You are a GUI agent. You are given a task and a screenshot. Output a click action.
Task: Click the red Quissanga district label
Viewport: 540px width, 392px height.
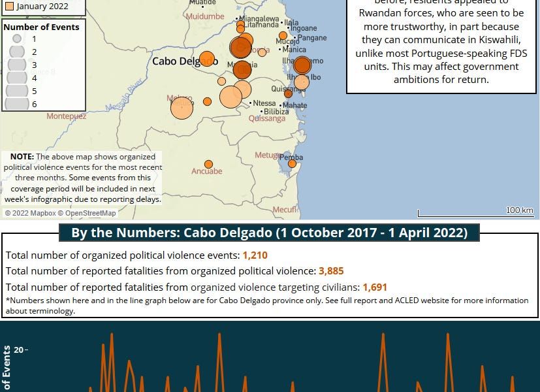click(x=267, y=118)
